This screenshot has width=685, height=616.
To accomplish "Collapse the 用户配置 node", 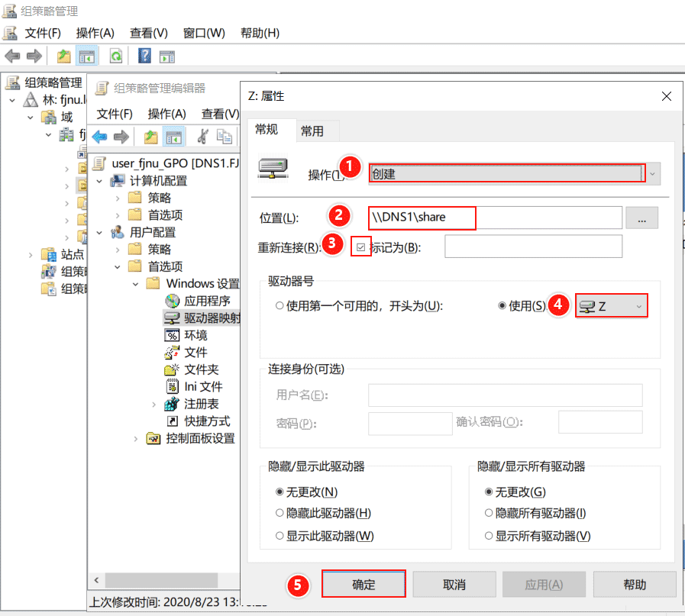I will coord(99,233).
